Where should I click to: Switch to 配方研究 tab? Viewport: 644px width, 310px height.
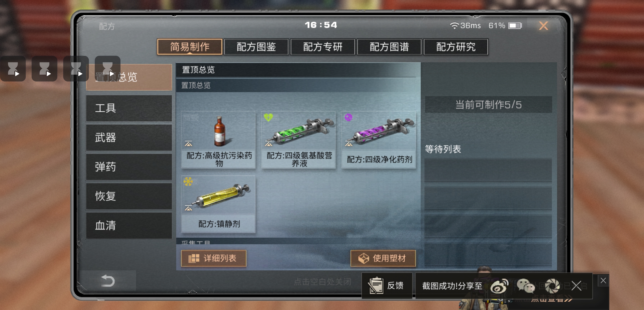click(x=456, y=47)
